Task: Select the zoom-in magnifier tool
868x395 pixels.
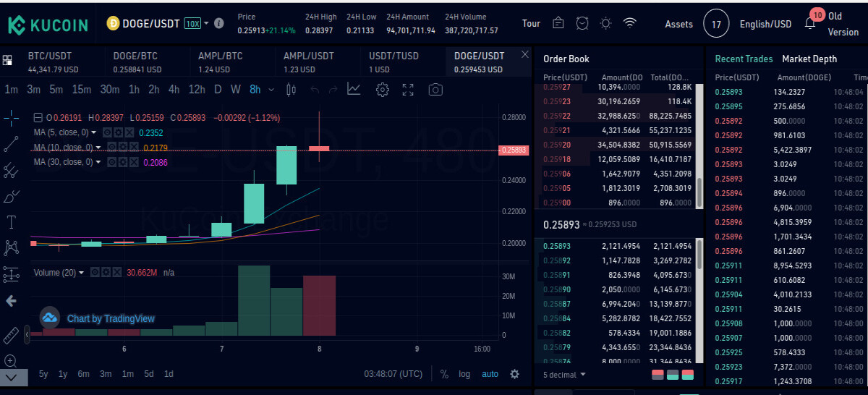Action: pos(11,360)
